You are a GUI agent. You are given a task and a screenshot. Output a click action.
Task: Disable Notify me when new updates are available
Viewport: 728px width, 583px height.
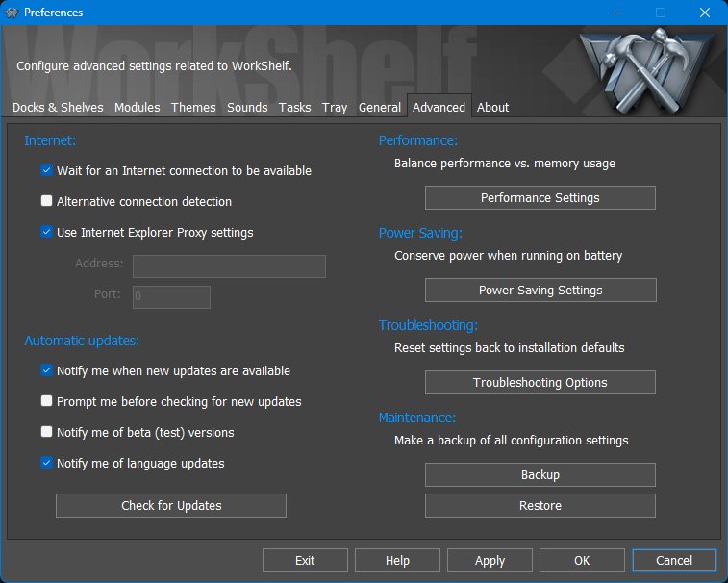46,370
